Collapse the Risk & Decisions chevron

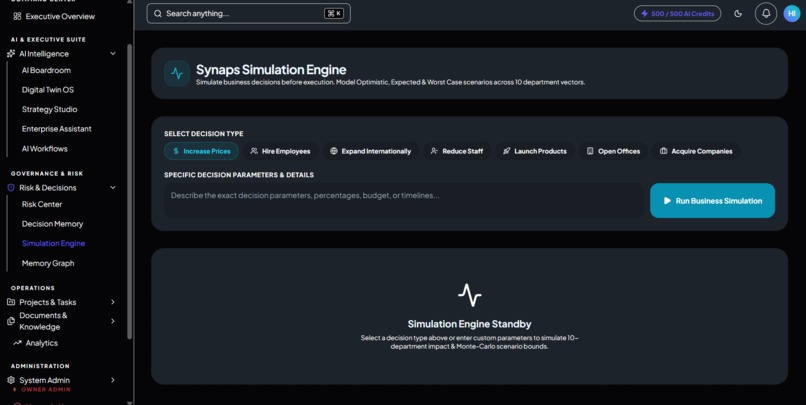113,188
